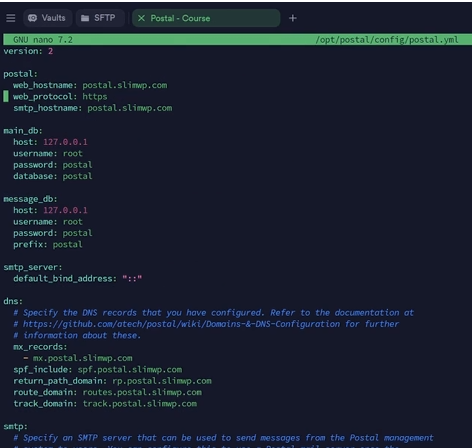
Task: Select the Postal - Course tab
Action: tap(206, 18)
